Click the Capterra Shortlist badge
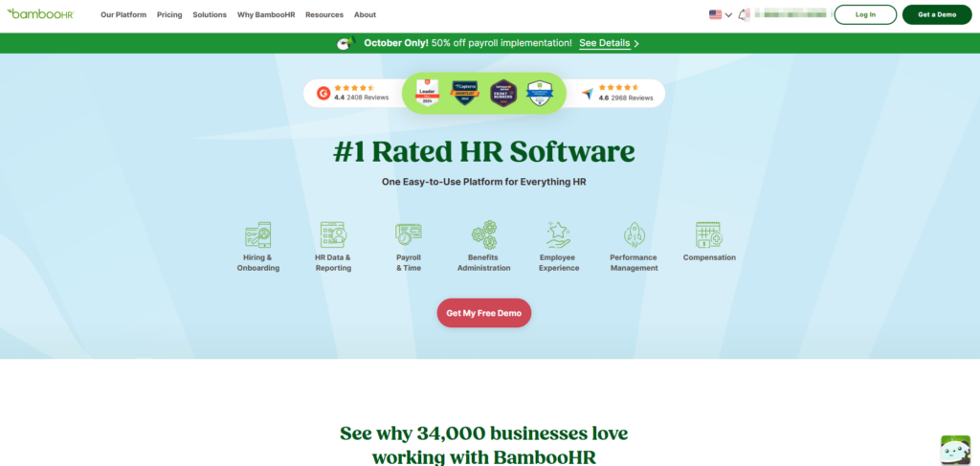This screenshot has height=466, width=980. click(464, 93)
